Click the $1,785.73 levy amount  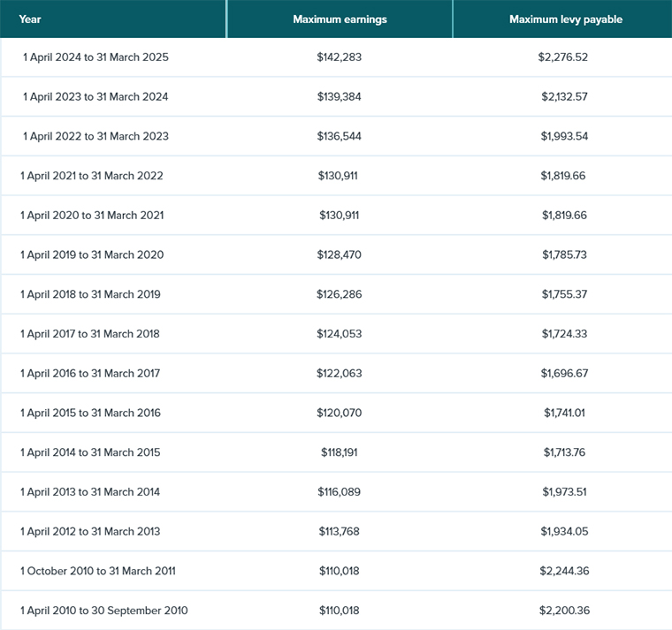tap(564, 255)
